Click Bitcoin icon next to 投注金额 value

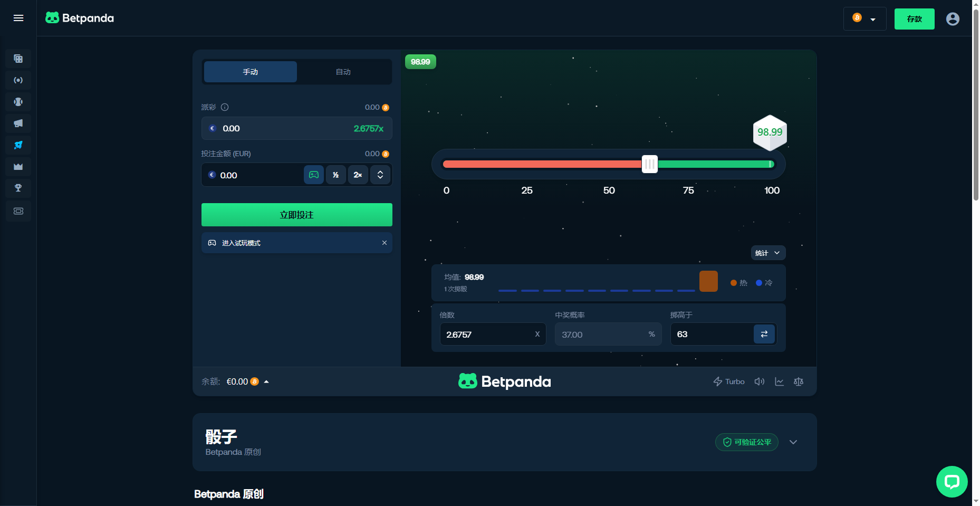click(386, 154)
